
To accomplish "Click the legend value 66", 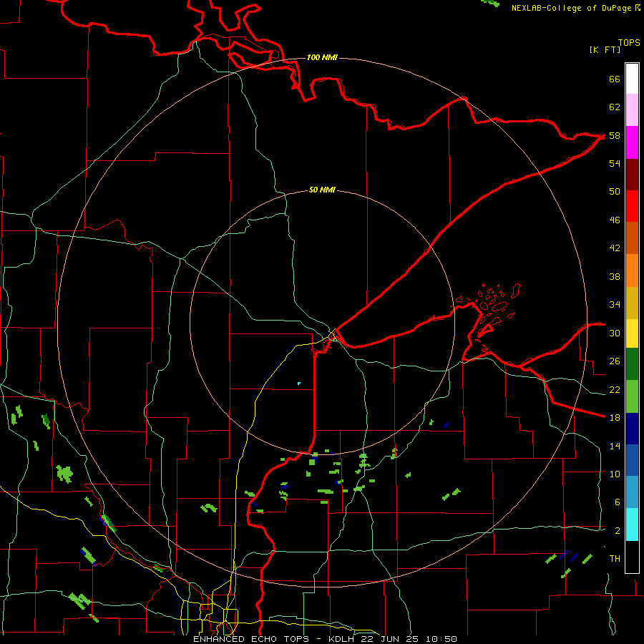I will pos(615,79).
